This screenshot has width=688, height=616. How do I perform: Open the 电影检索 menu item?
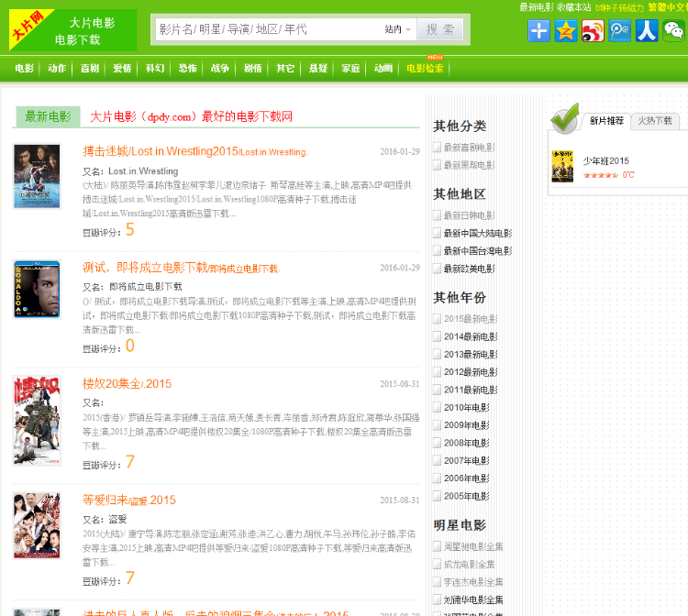click(425, 68)
